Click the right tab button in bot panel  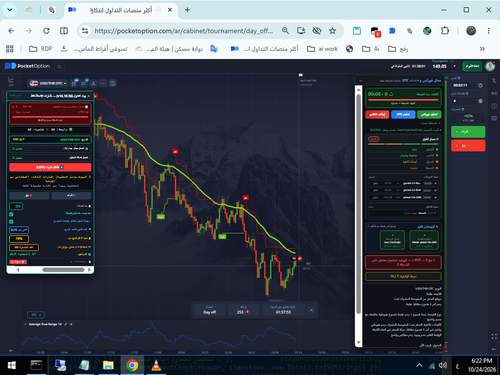coord(71,195)
